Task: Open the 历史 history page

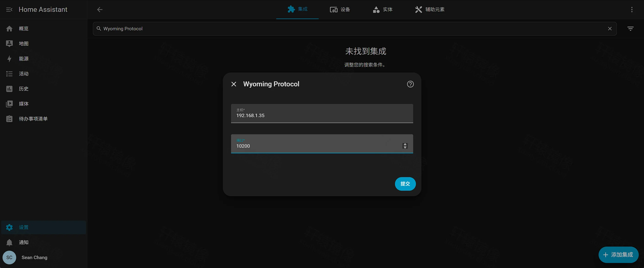Action: tap(44, 89)
